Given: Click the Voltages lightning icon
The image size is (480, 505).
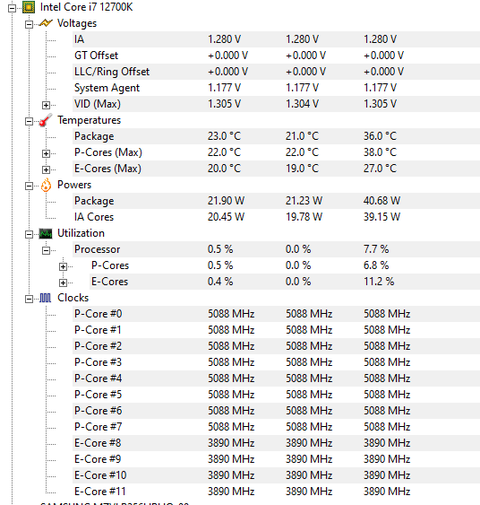Looking at the screenshot, I should [46, 23].
